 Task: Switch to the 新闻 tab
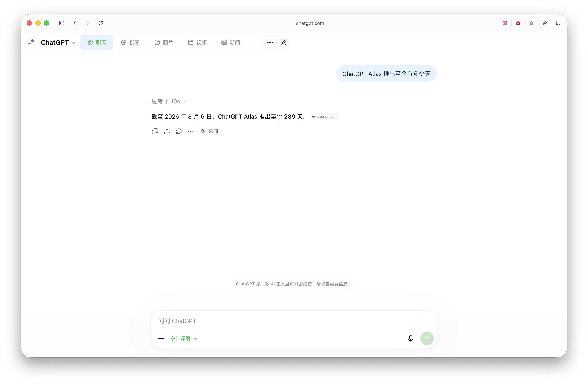(231, 43)
